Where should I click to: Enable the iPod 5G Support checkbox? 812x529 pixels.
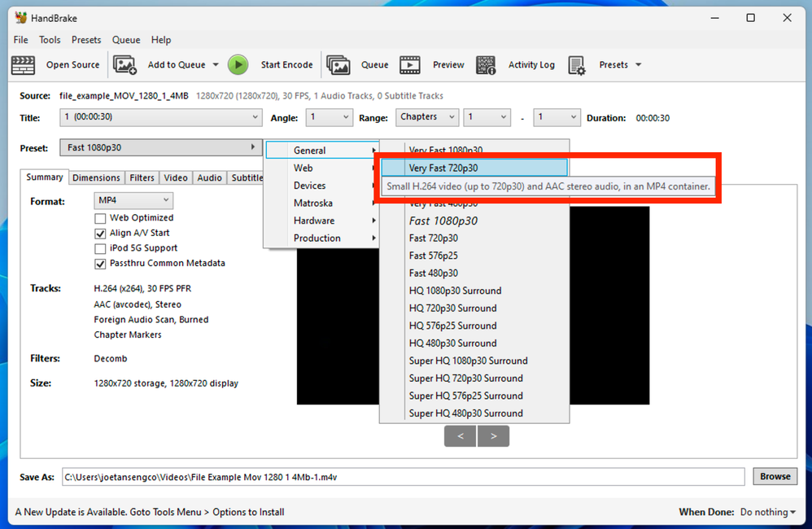tap(100, 248)
